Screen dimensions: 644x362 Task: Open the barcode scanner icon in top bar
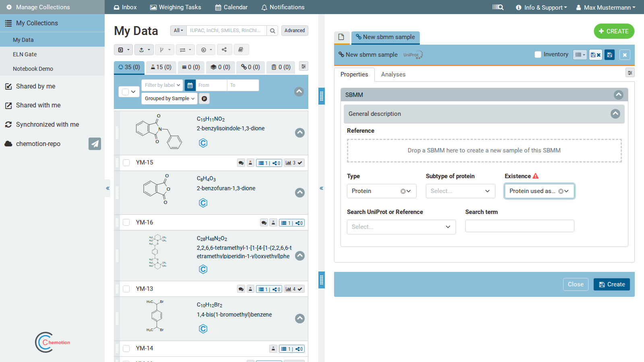click(x=498, y=7)
